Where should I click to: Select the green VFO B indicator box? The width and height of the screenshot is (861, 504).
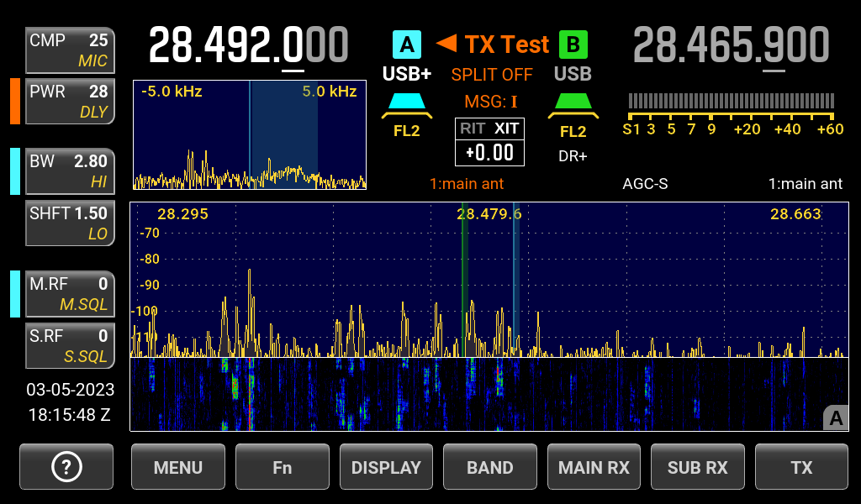573,44
